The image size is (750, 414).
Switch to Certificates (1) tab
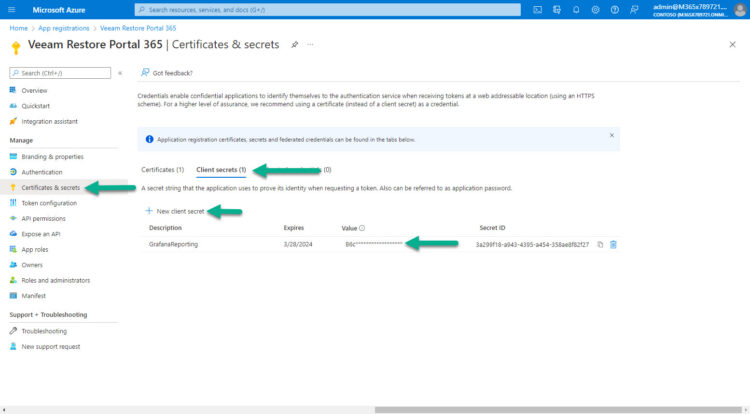(163, 170)
